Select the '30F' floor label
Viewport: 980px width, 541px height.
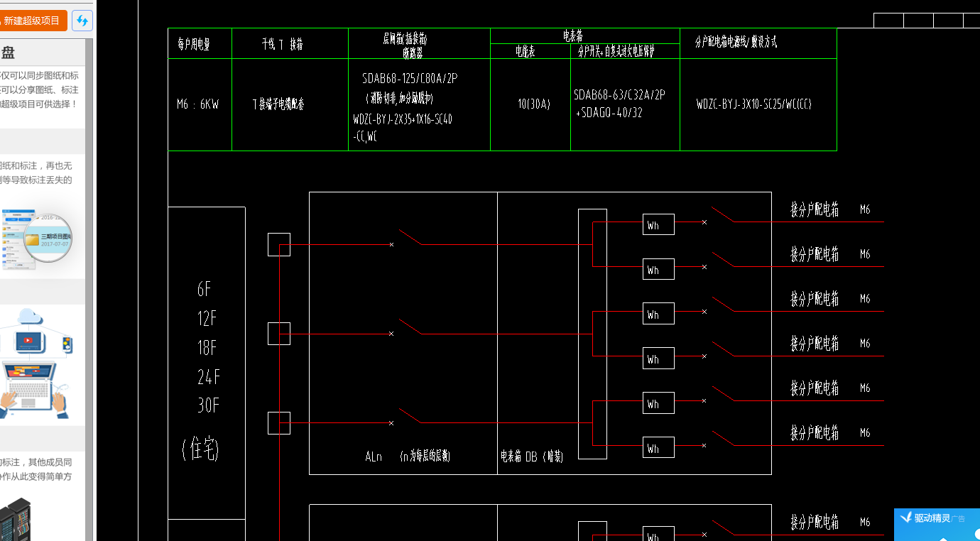(208, 405)
